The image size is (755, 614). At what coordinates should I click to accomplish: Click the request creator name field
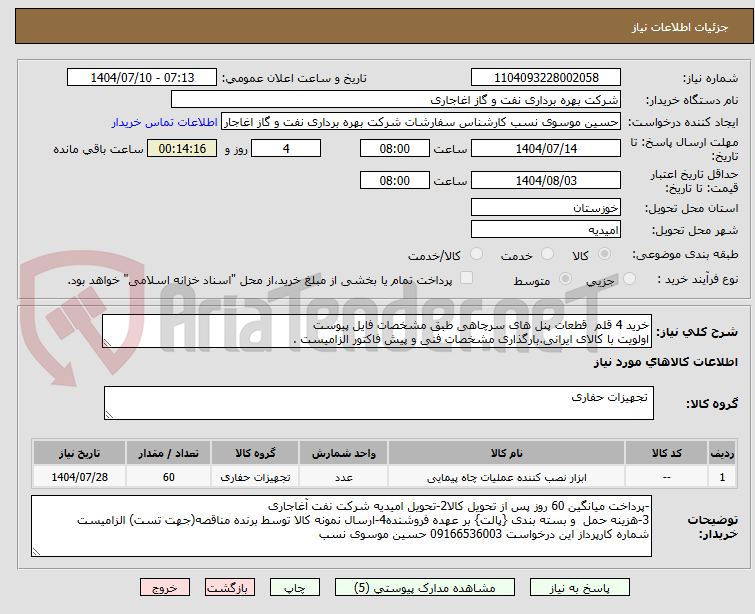click(421, 122)
